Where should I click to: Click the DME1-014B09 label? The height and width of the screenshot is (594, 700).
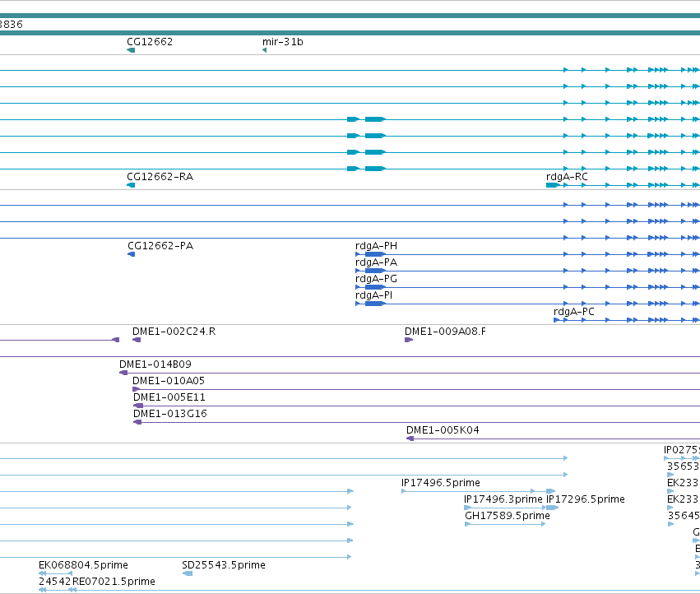coord(155,364)
